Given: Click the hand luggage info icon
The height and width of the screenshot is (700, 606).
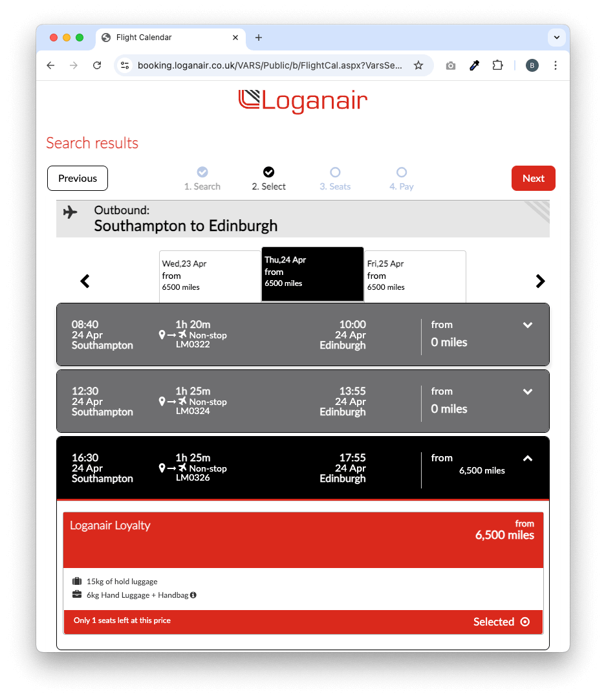Looking at the screenshot, I should (193, 595).
